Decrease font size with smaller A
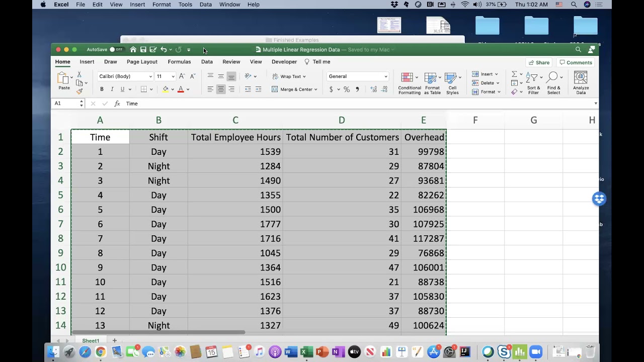The image size is (644, 362). 192,76
